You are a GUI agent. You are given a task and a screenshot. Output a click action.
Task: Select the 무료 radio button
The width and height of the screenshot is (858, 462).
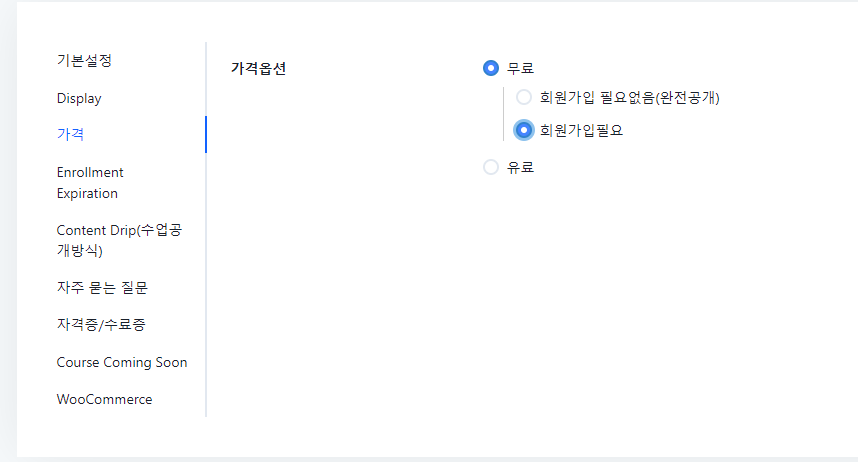tap(491, 68)
